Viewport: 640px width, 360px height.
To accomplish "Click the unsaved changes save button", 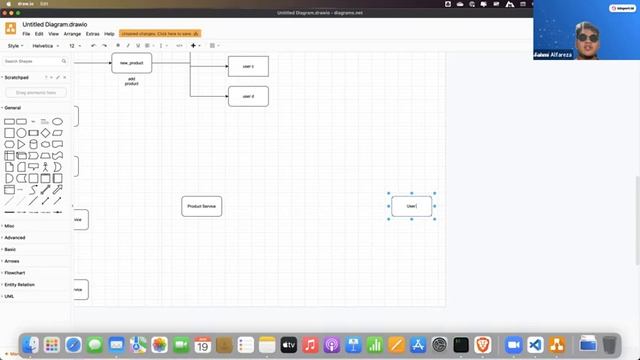I will click(160, 33).
